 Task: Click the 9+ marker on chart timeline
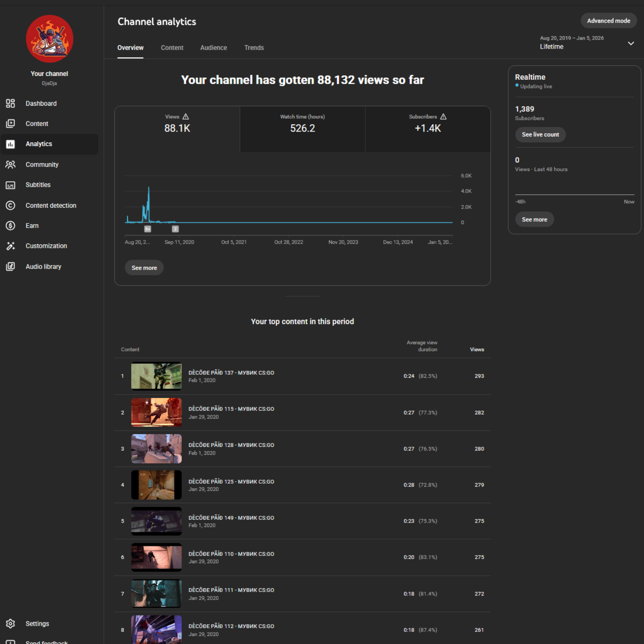(x=148, y=229)
